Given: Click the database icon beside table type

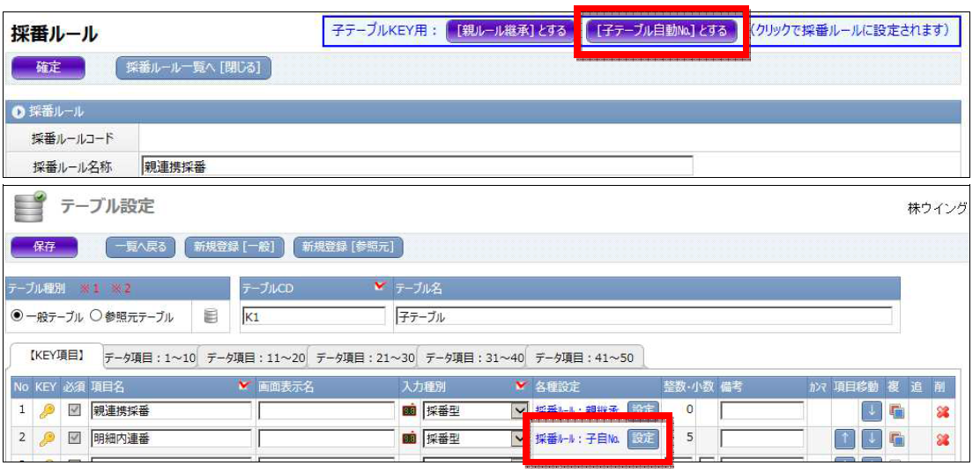Looking at the screenshot, I should point(211,316).
